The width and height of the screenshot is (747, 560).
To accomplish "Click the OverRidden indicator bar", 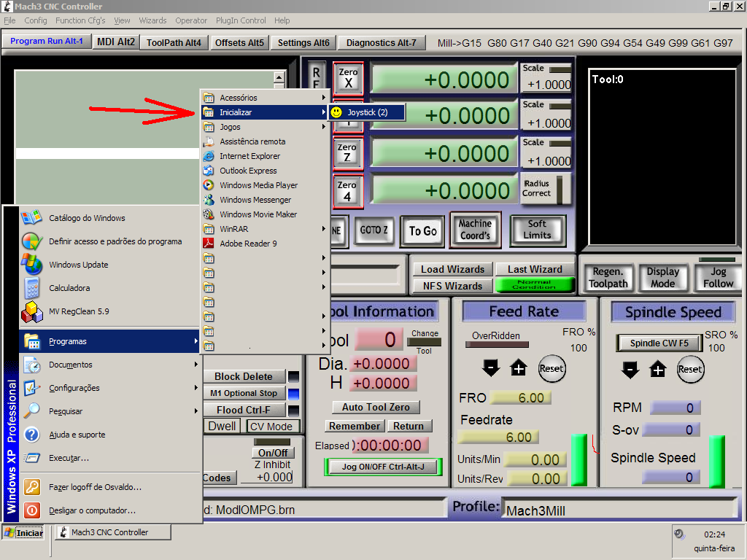I will pyautogui.click(x=497, y=344).
